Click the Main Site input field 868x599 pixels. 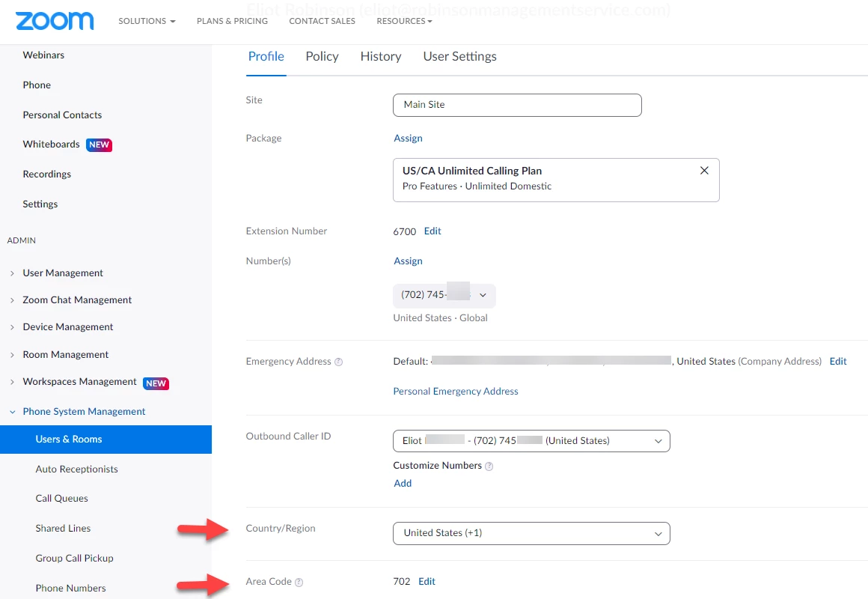[x=517, y=106]
